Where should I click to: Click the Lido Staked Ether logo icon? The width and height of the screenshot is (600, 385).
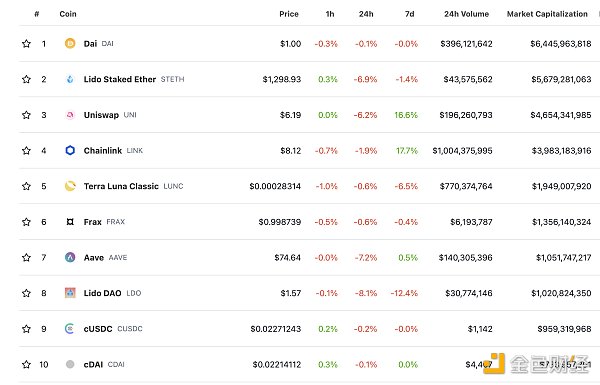point(70,79)
